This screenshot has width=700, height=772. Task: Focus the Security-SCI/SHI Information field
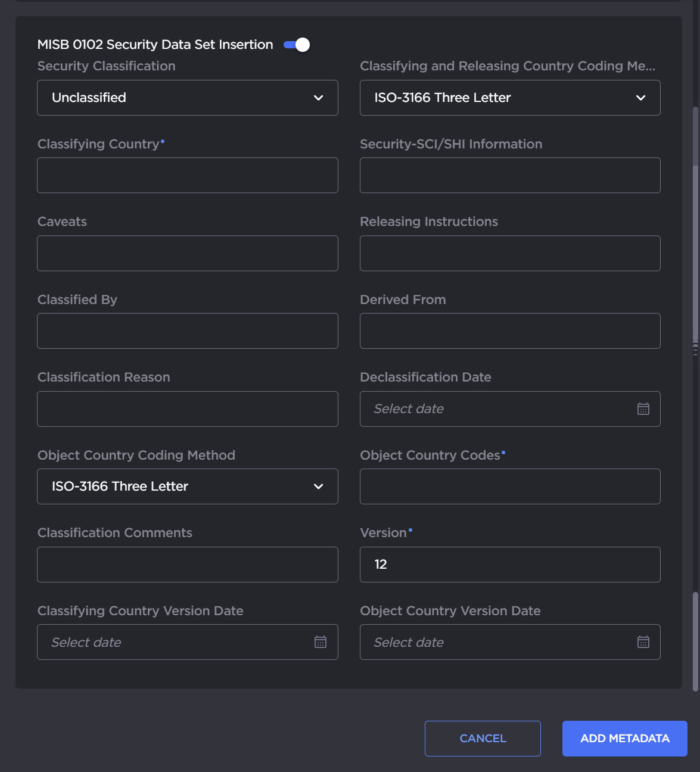pyautogui.click(x=509, y=175)
